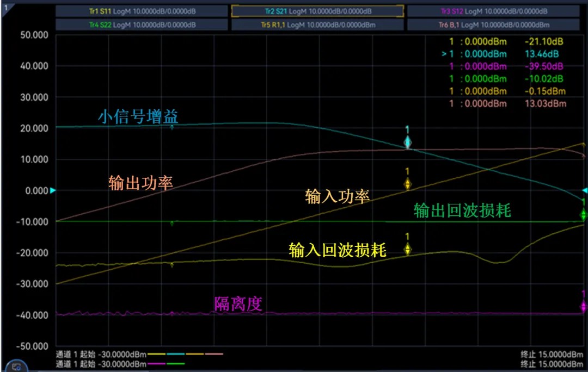588x372 pixels.
Task: Click the -21.10dB marker readout line
Action: click(x=507, y=42)
